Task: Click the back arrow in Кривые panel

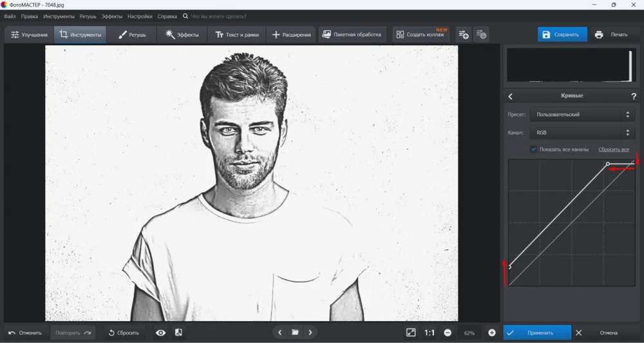Action: pos(511,96)
